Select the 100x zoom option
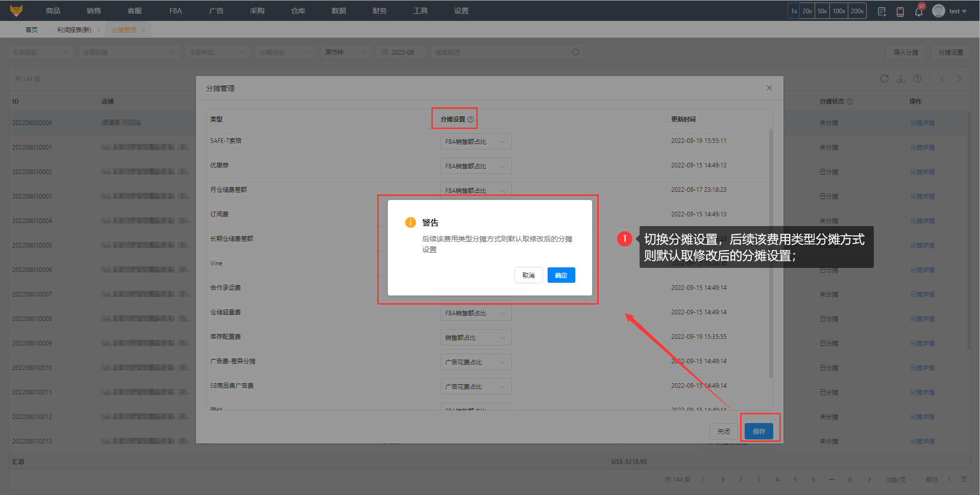Image resolution: width=980 pixels, height=495 pixels. 839,11
